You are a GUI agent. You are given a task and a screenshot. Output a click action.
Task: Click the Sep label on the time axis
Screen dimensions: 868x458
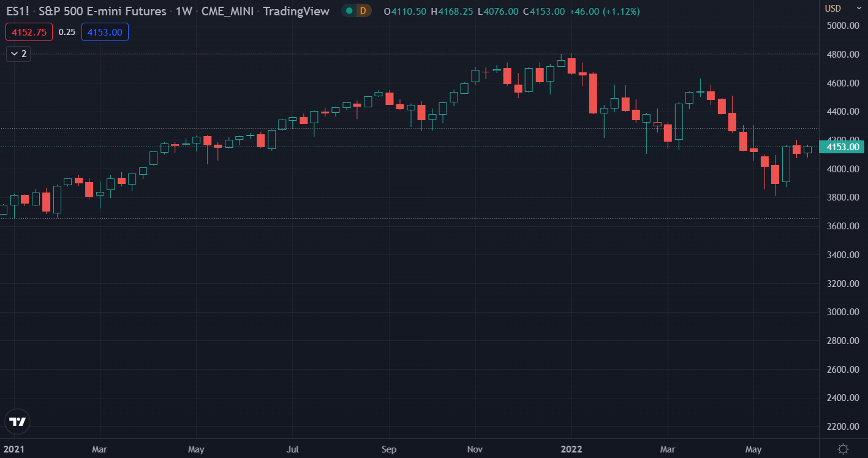388,449
